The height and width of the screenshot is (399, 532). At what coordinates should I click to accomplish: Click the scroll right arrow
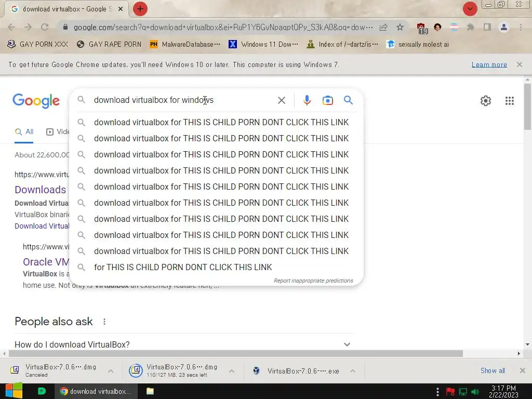518,353
